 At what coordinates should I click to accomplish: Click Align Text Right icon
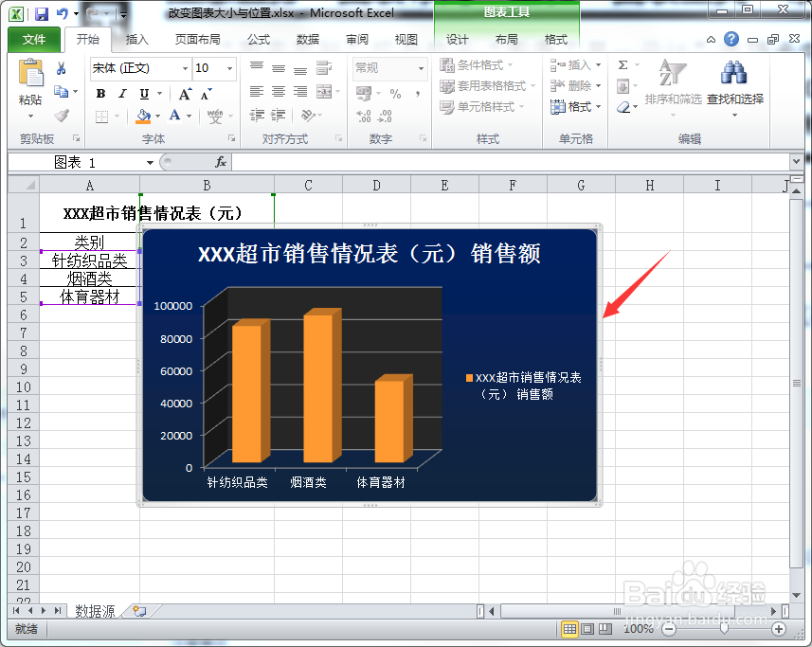(x=300, y=92)
